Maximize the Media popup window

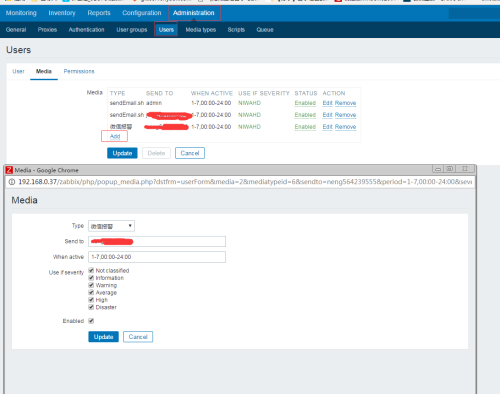(450, 169)
